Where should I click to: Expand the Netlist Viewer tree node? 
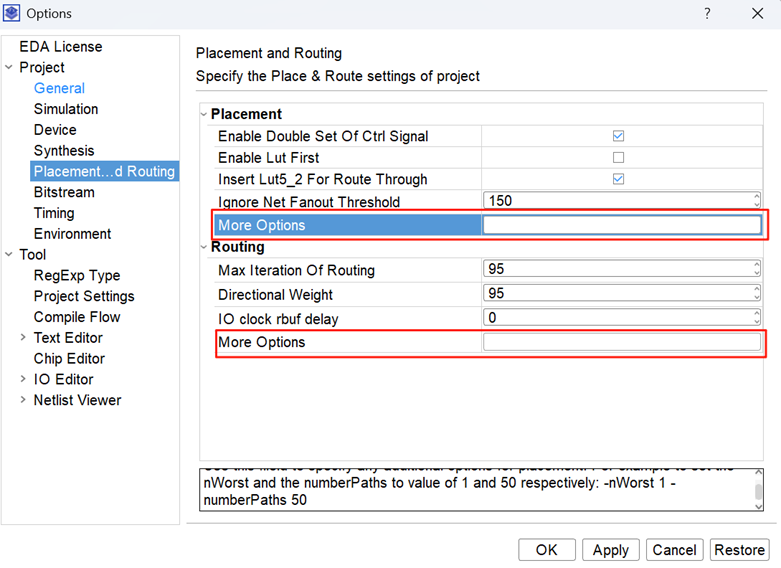(x=23, y=401)
